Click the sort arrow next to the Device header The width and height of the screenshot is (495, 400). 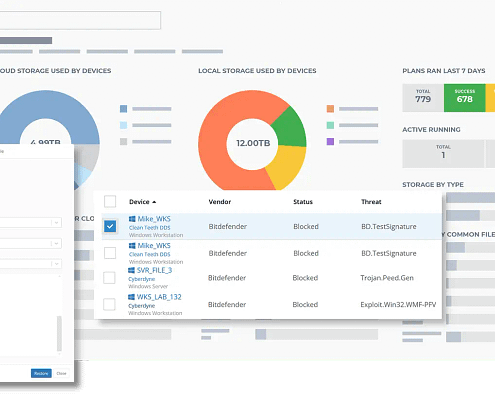(x=154, y=202)
